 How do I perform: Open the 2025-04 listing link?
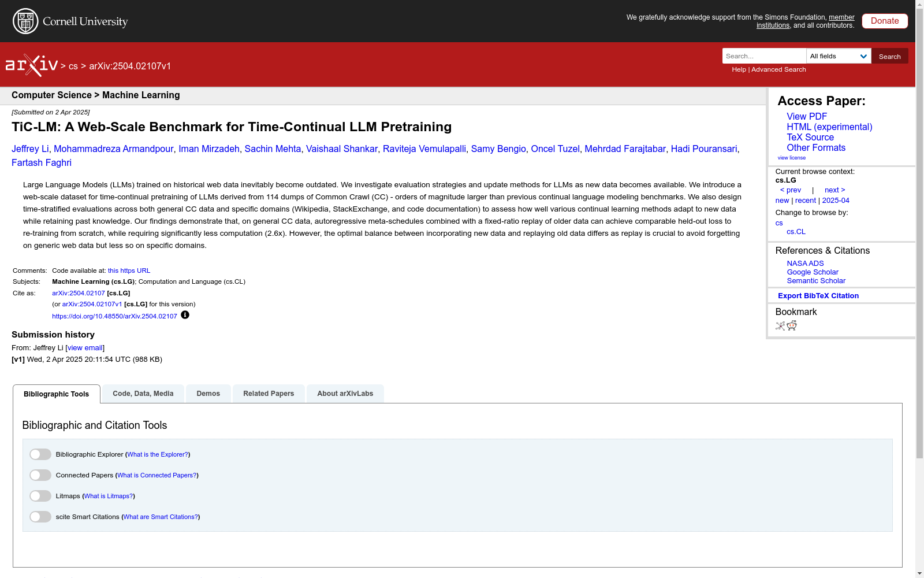(x=836, y=201)
